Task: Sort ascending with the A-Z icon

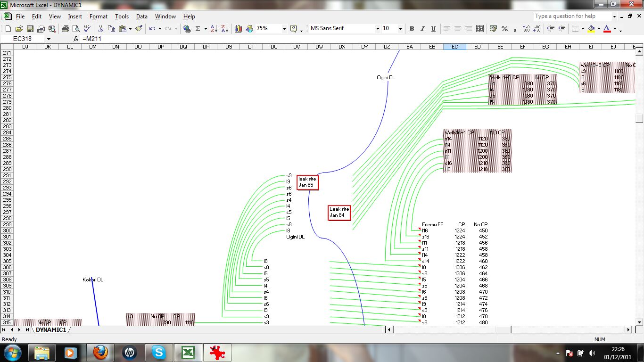Action: pyautogui.click(x=214, y=29)
